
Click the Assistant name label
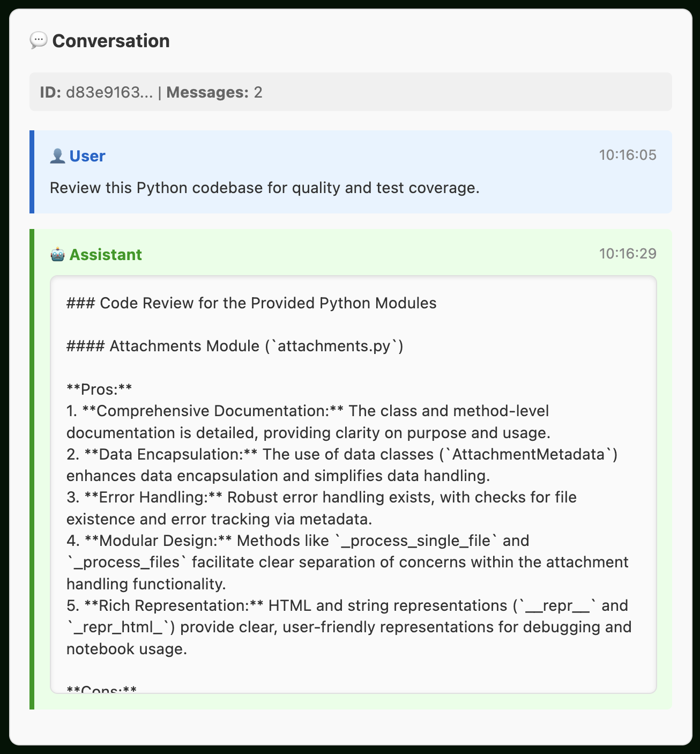106,255
